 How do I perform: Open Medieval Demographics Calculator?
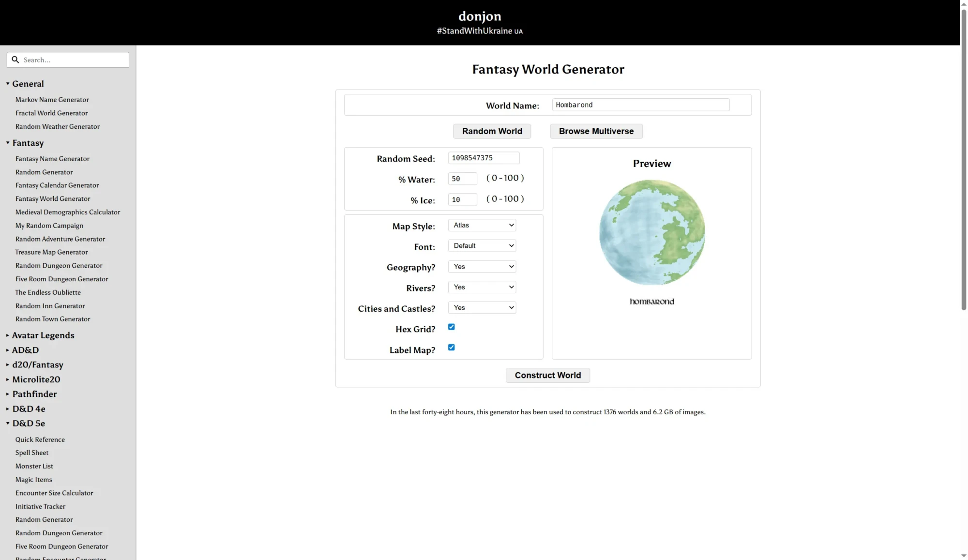(68, 212)
